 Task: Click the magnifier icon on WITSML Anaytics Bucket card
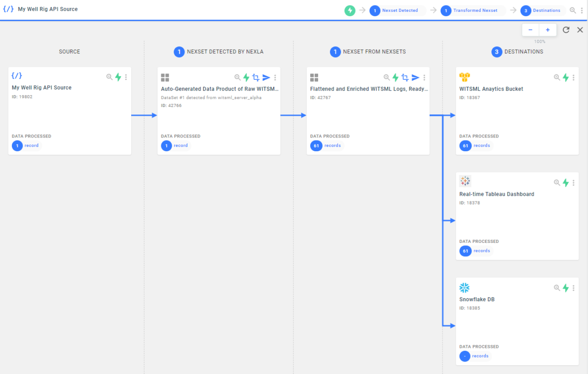[557, 77]
